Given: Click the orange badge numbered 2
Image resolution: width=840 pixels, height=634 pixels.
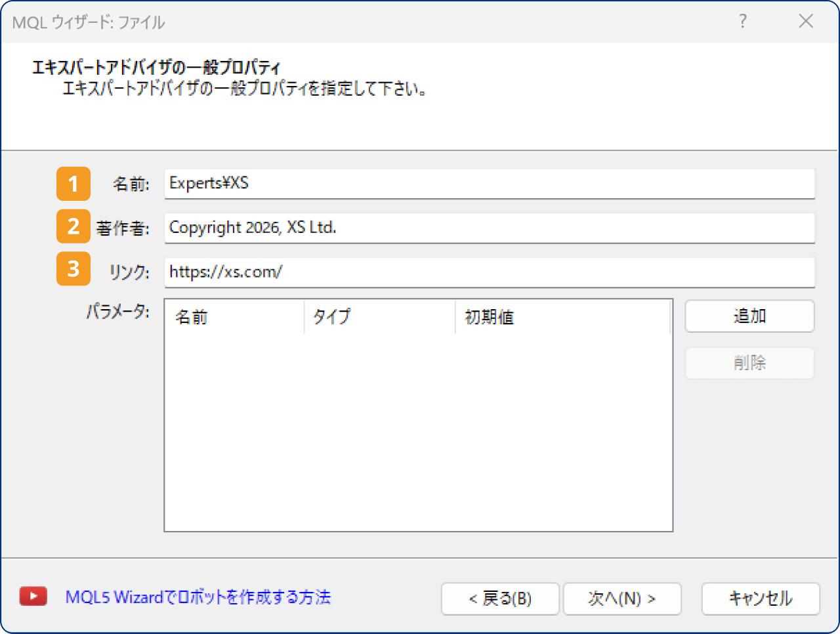Looking at the screenshot, I should (x=73, y=226).
